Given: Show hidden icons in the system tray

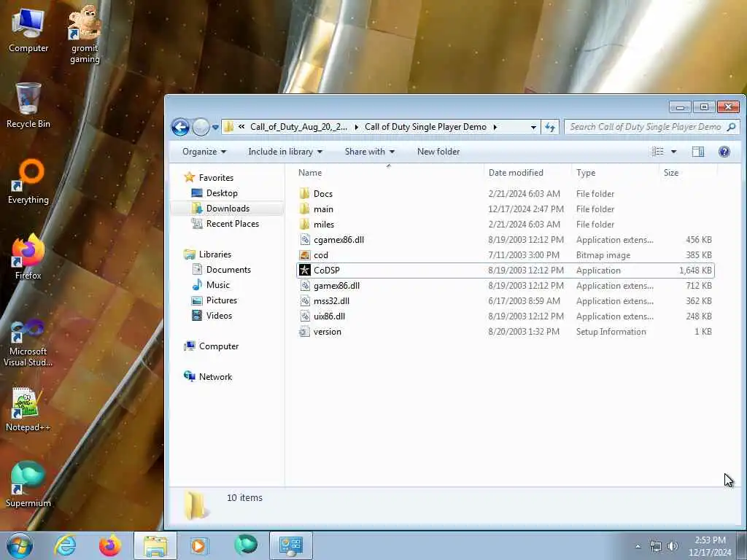Looking at the screenshot, I should click(x=638, y=546).
